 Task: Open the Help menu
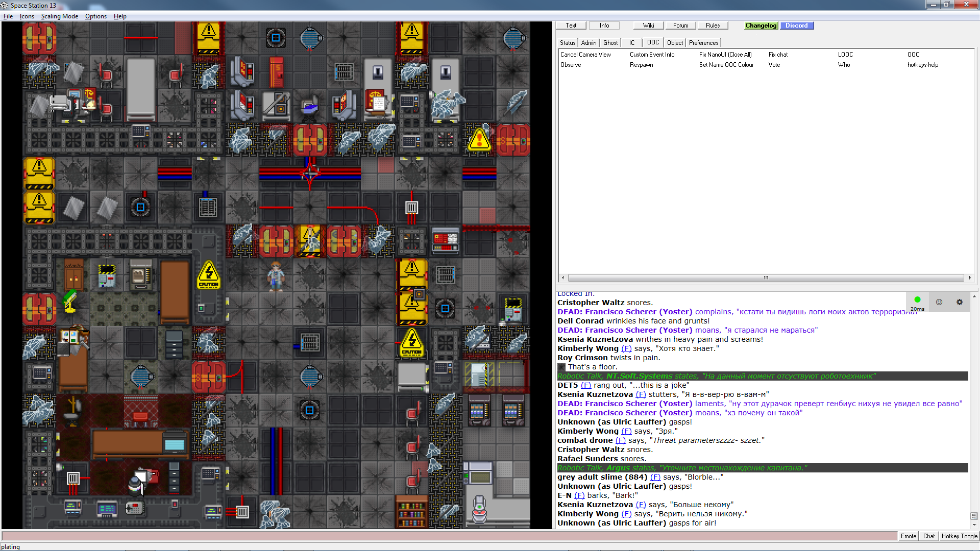point(120,16)
